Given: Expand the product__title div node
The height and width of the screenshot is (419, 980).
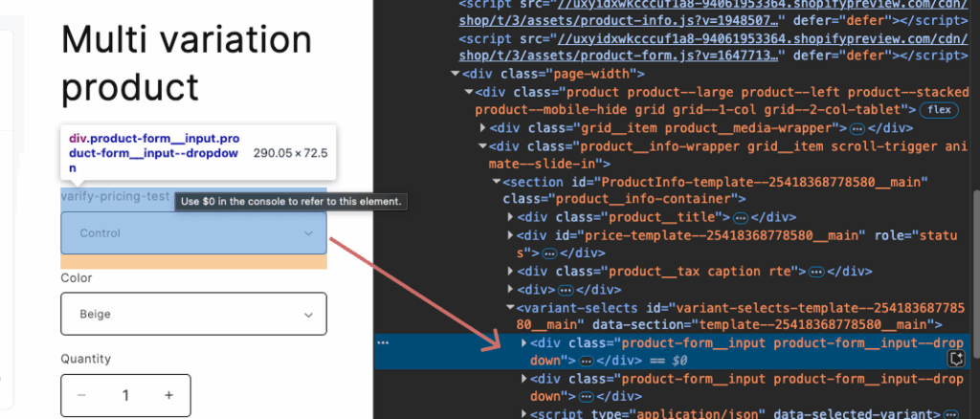Looking at the screenshot, I should 511,217.
